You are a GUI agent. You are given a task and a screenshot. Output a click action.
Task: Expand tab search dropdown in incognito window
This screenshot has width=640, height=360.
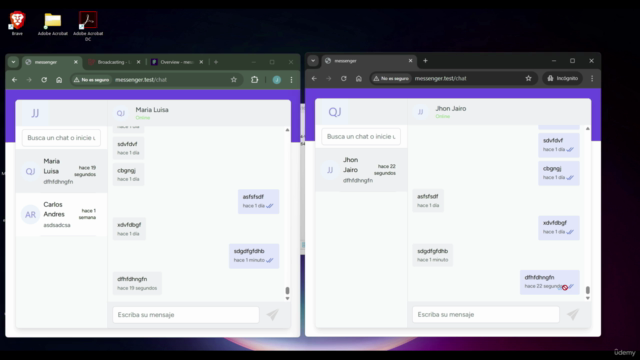313,61
